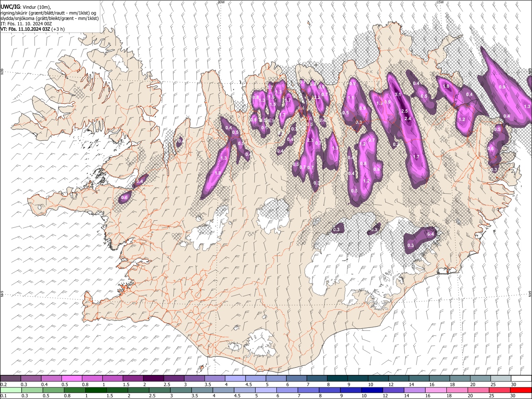Click the 'UWC/IG: Vindur (10m)' title line

click(x=26, y=7)
